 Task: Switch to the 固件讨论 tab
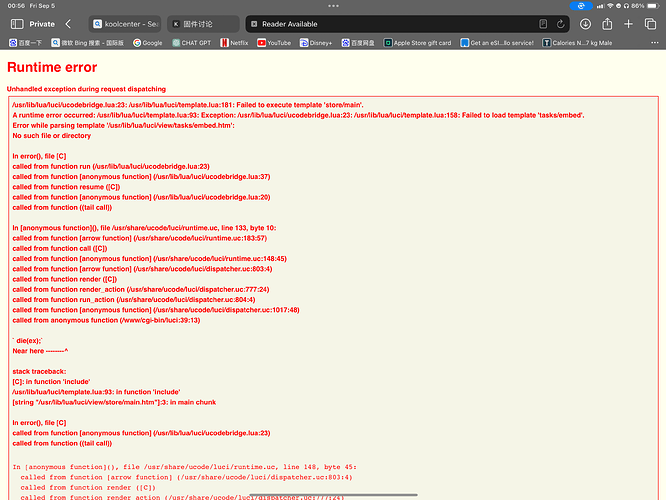[x=200, y=23]
